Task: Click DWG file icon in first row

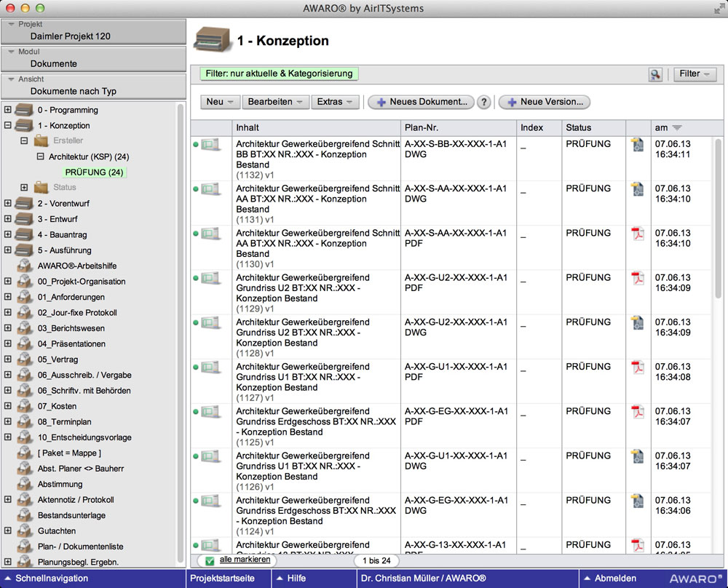Action: pos(638,145)
